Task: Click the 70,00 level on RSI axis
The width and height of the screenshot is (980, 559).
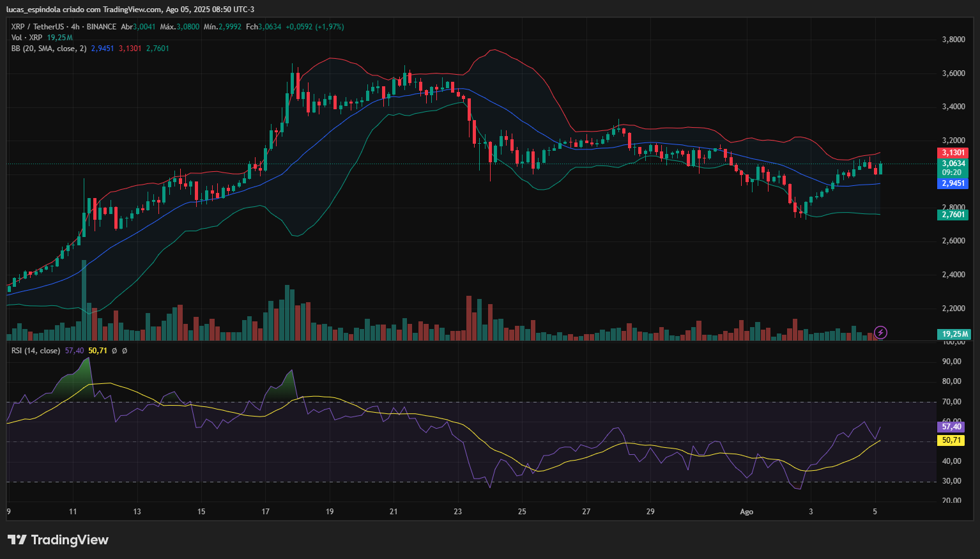Action: [x=951, y=402]
